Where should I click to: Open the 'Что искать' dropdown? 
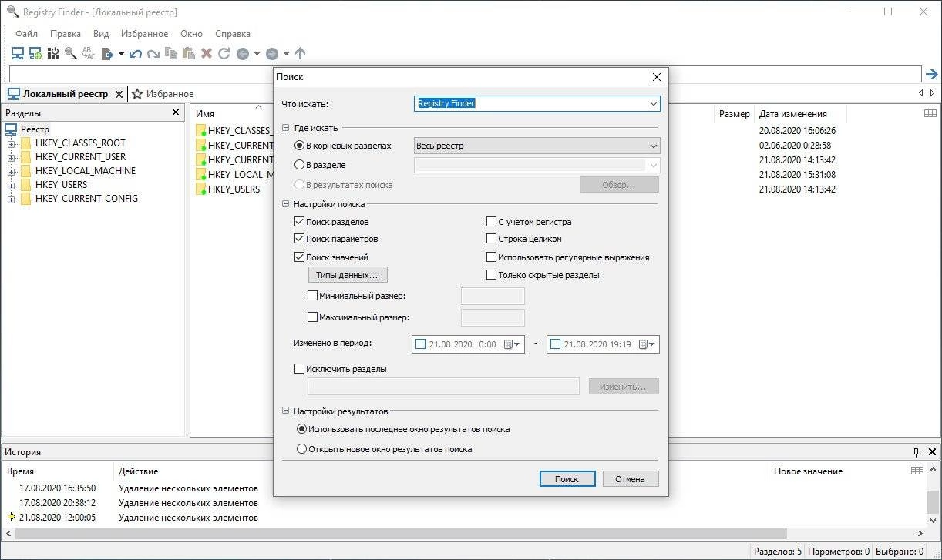(x=653, y=103)
